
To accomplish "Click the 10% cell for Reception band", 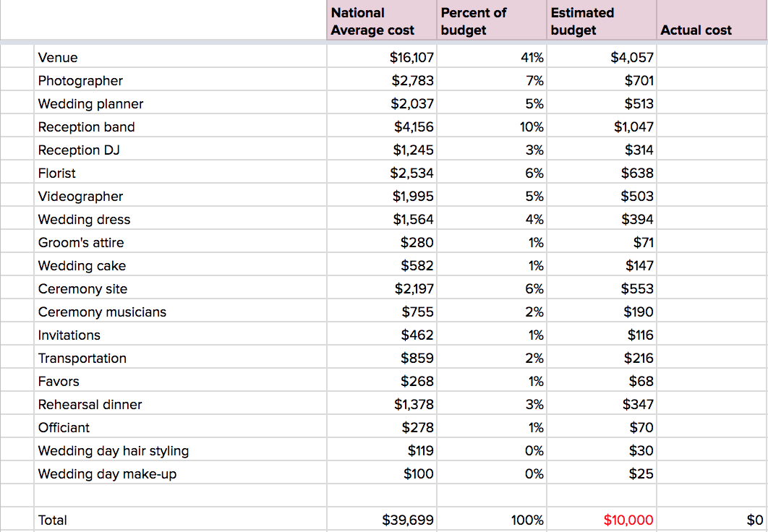I will [x=492, y=127].
